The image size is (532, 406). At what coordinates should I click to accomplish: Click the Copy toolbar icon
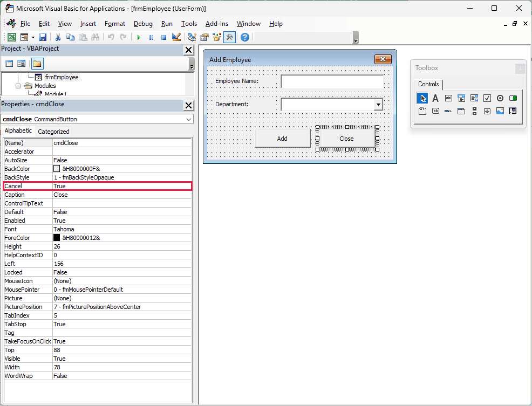(x=70, y=37)
